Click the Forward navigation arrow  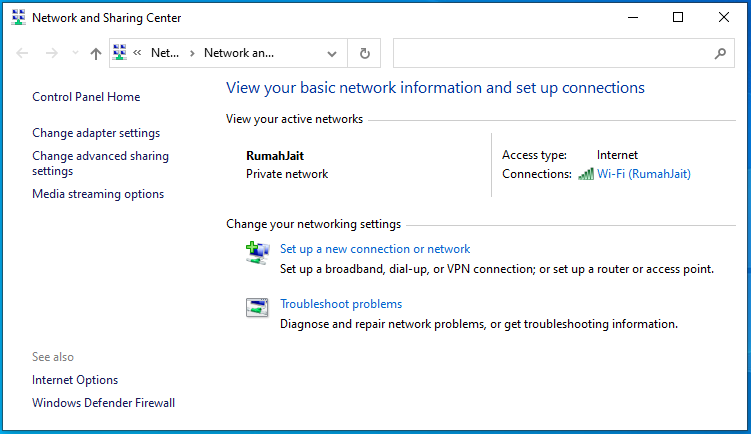pyautogui.click(x=51, y=54)
